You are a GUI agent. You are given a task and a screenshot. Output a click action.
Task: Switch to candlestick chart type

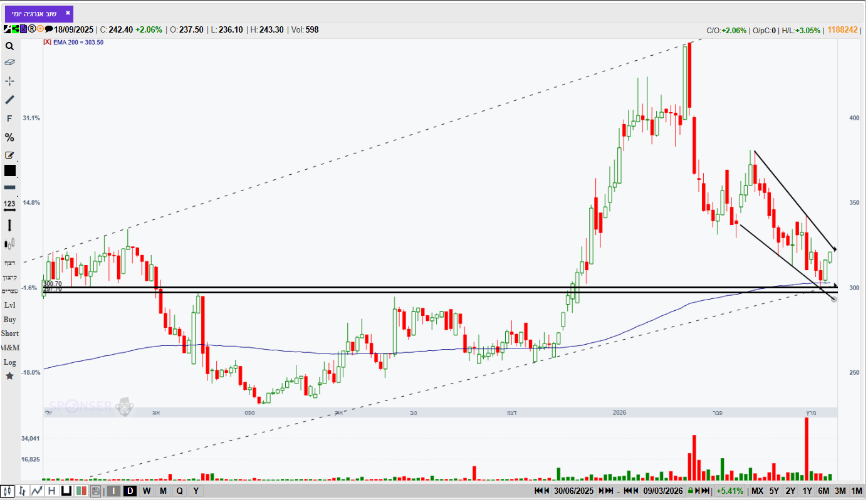(8, 491)
